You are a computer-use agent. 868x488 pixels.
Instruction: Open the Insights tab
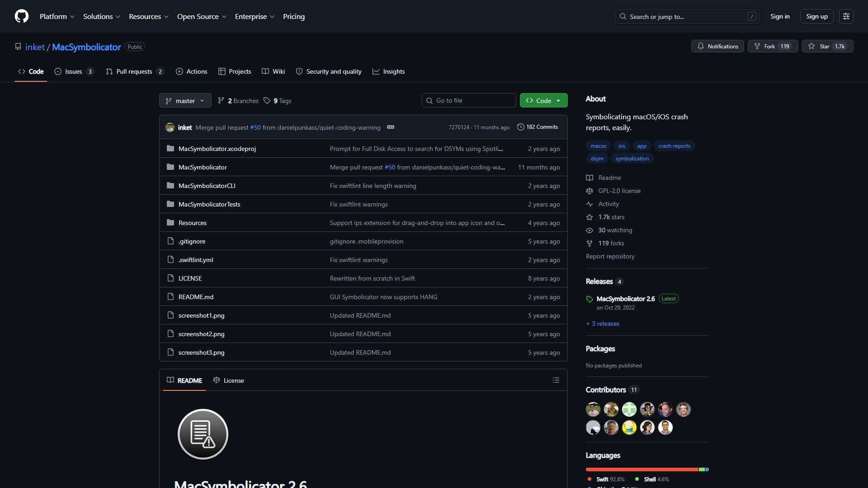(x=389, y=71)
